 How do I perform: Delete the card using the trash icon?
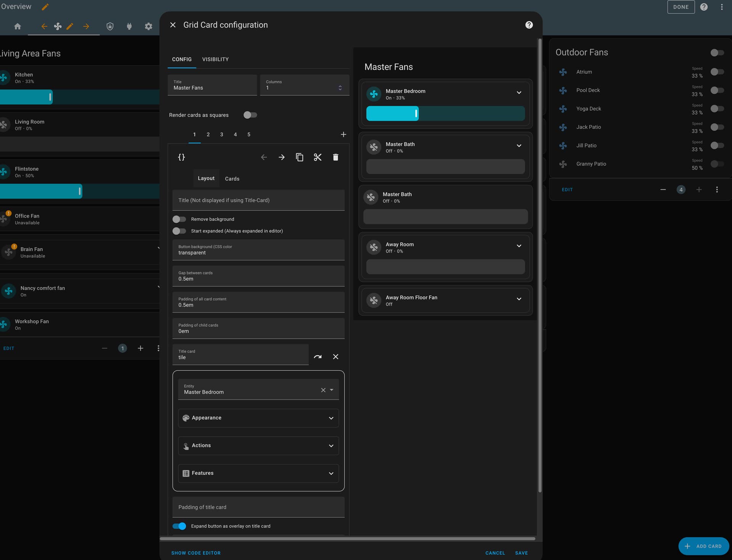click(x=335, y=157)
